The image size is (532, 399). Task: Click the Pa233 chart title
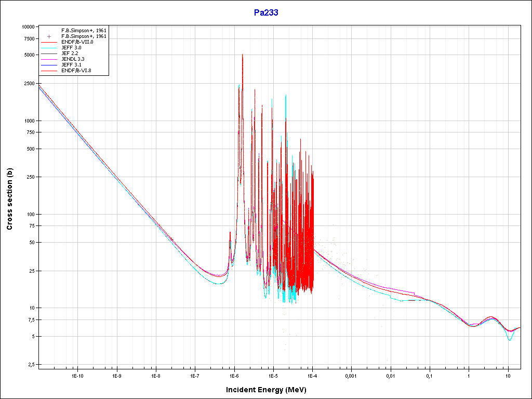(265, 13)
